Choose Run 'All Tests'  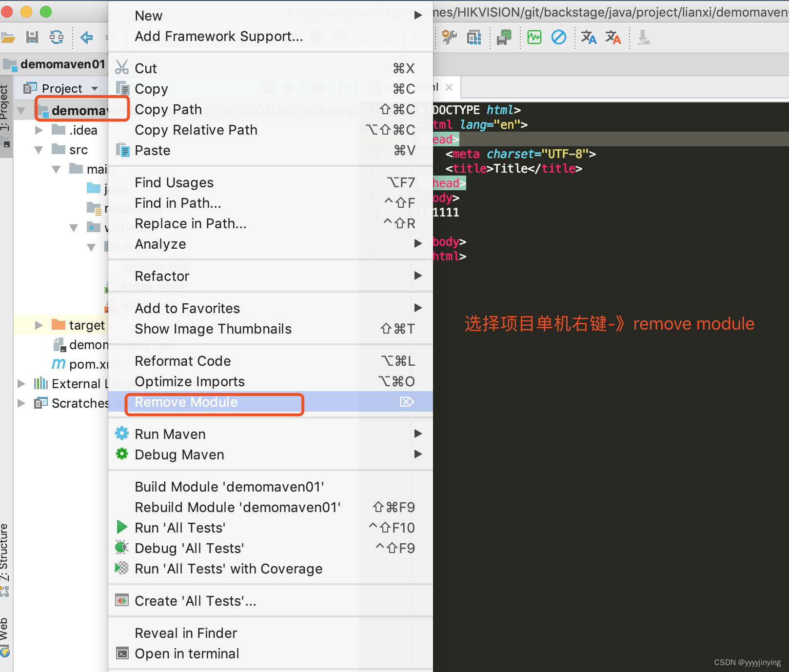(270, 528)
